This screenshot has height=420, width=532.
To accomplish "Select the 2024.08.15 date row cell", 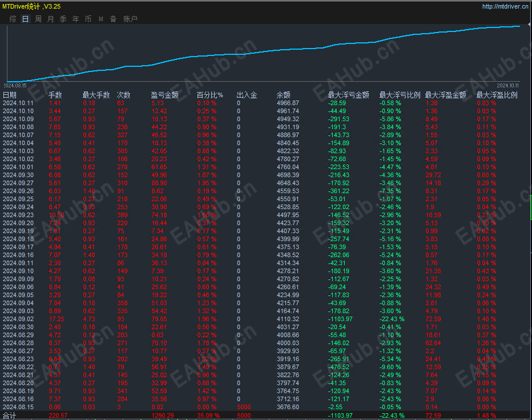I will 18,407.
